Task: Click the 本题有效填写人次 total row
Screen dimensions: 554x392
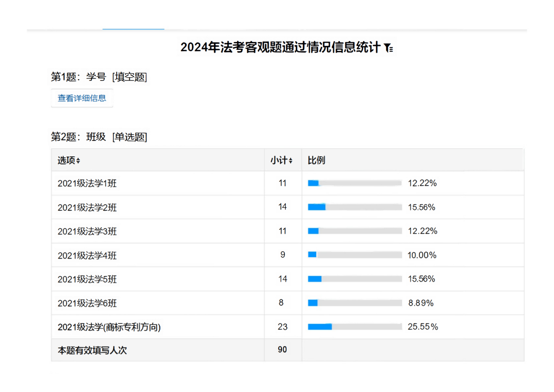Action: pos(92,350)
